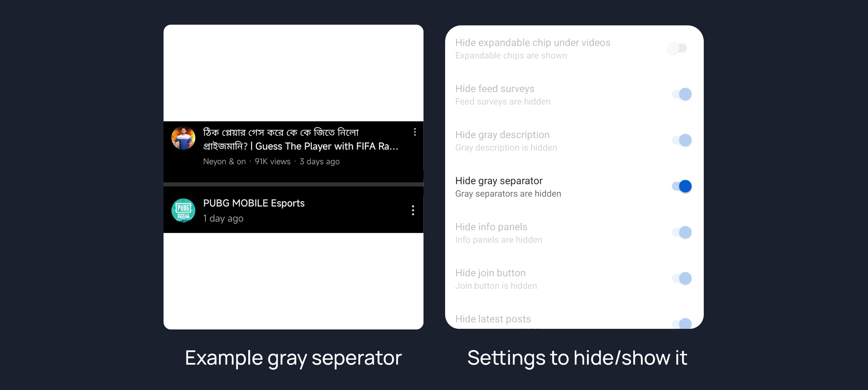Viewport: 868px width, 390px height.
Task: Toggle the Hide join button switch
Action: click(x=682, y=278)
